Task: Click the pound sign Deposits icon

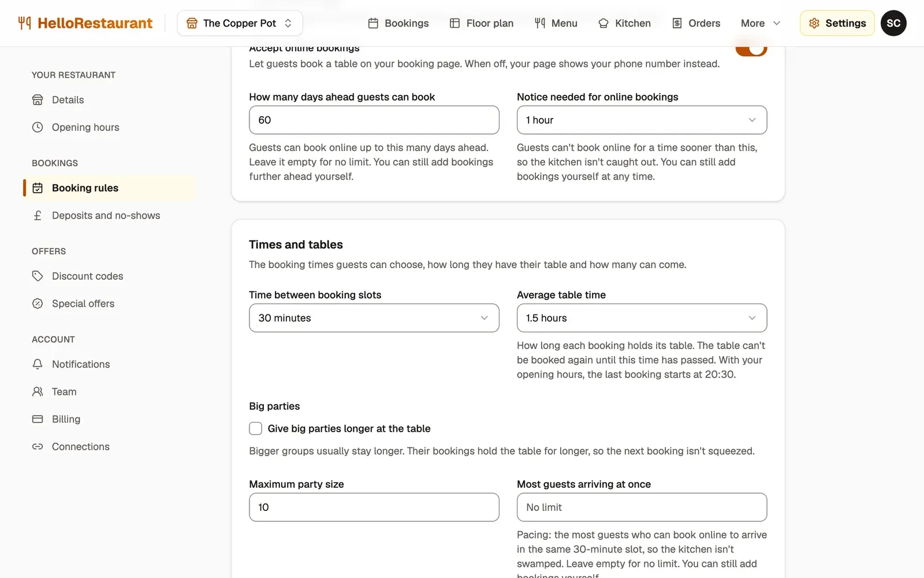Action: [38, 216]
